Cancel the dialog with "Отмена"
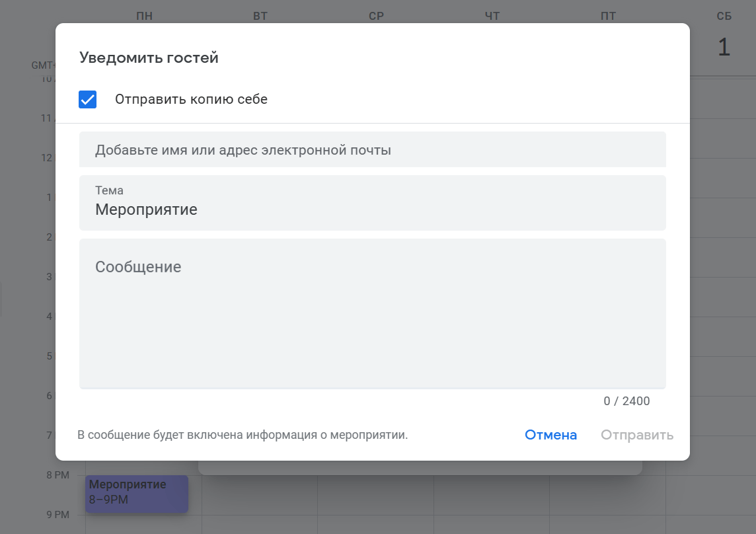The image size is (756, 534). click(550, 435)
